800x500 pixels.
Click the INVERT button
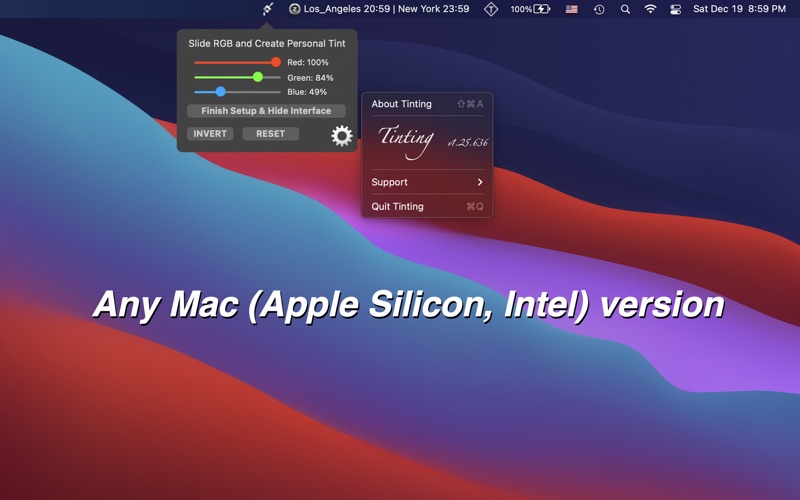pos(210,134)
